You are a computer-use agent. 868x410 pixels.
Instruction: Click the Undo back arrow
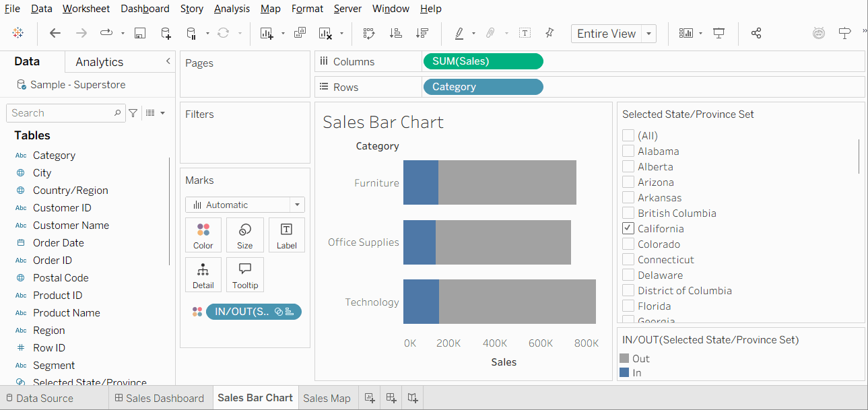coord(55,33)
